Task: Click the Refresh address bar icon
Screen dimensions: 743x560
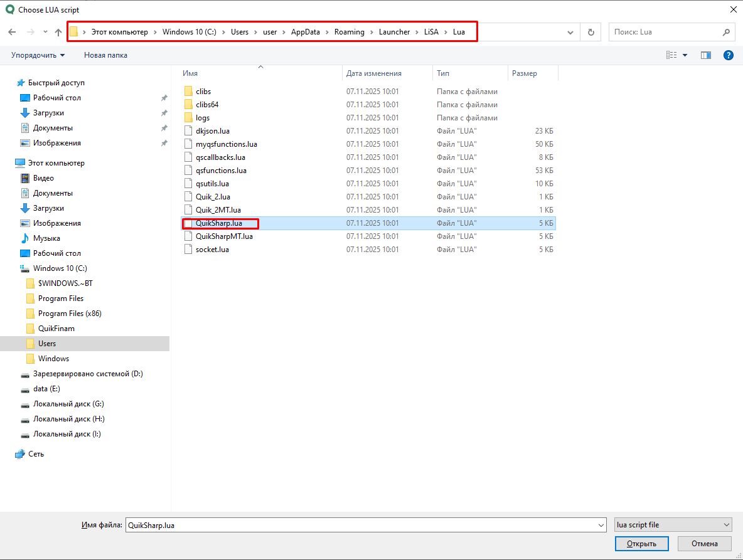Action: [591, 32]
